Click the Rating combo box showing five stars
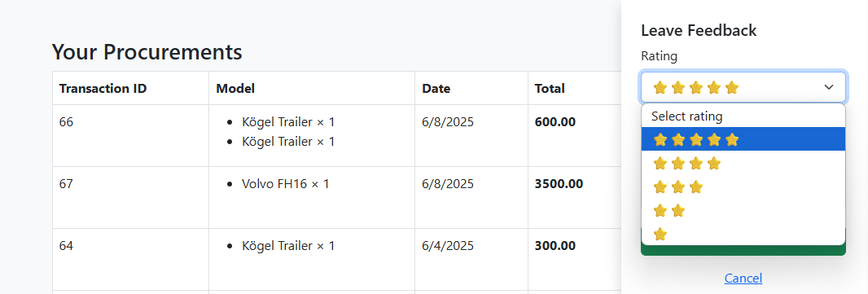 pos(743,87)
